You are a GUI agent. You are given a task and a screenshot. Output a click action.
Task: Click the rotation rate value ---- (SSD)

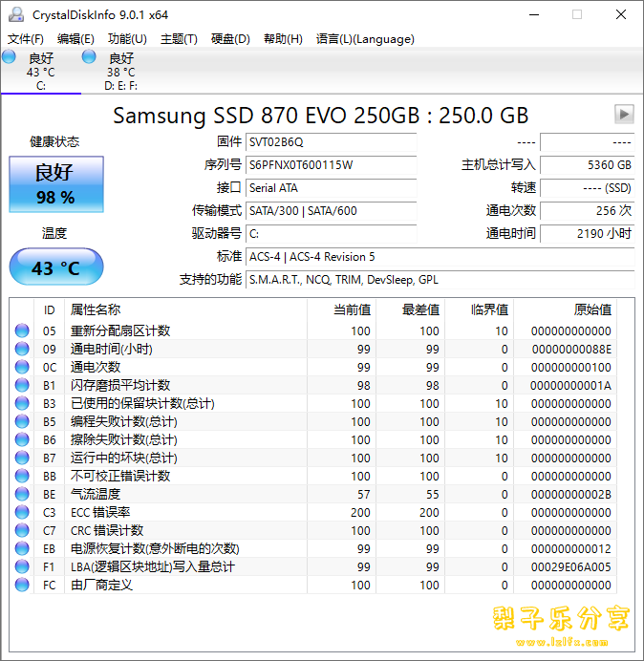click(x=587, y=187)
